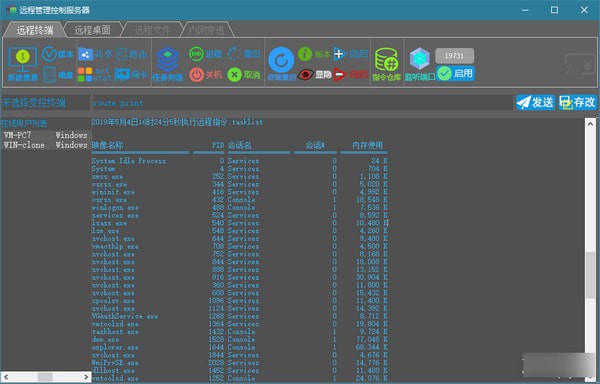This screenshot has height=384, width=600.
Task: Click the 任务列表 task list icon
Action: 168,59
